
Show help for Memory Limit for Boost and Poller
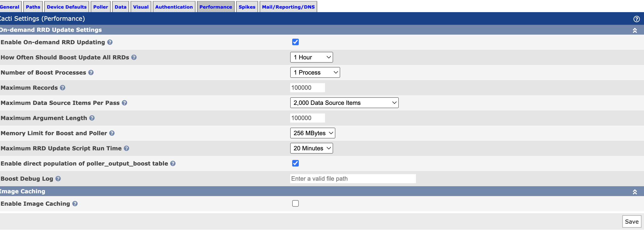click(112, 133)
